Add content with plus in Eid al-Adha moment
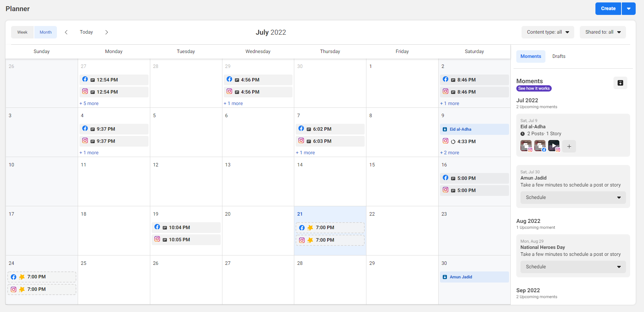This screenshot has width=644, height=312. click(569, 146)
